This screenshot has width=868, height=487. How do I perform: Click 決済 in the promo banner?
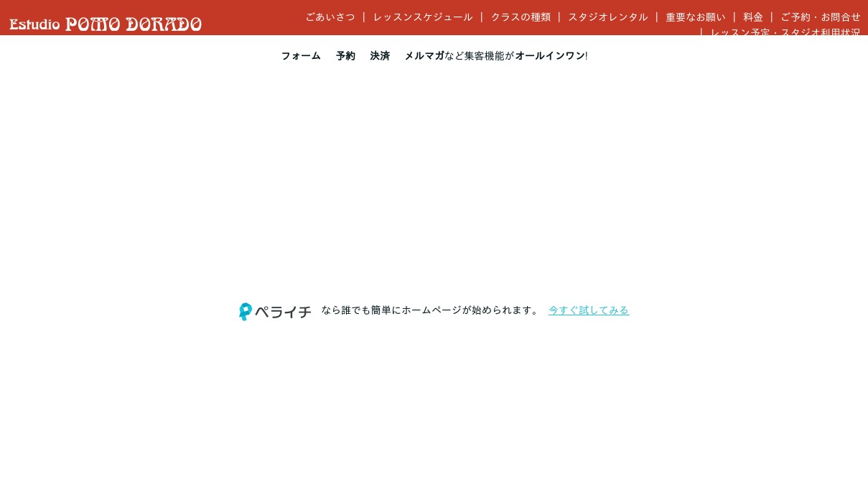380,56
